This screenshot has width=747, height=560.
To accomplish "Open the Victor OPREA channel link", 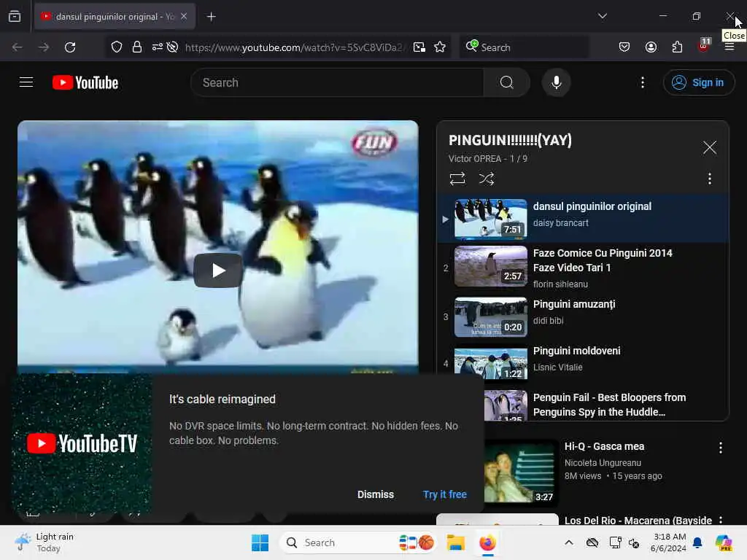I will pos(474,158).
